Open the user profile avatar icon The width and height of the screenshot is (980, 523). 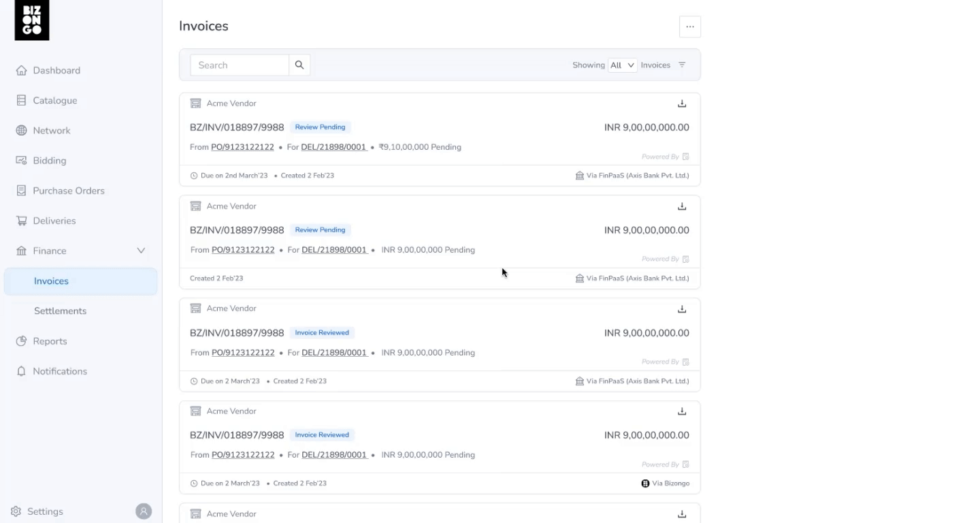point(143,511)
